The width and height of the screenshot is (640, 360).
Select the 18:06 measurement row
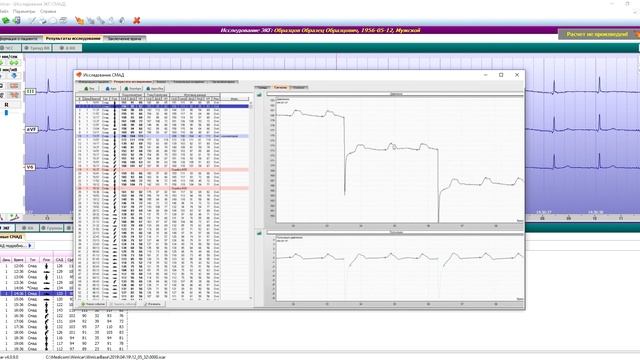64,332
